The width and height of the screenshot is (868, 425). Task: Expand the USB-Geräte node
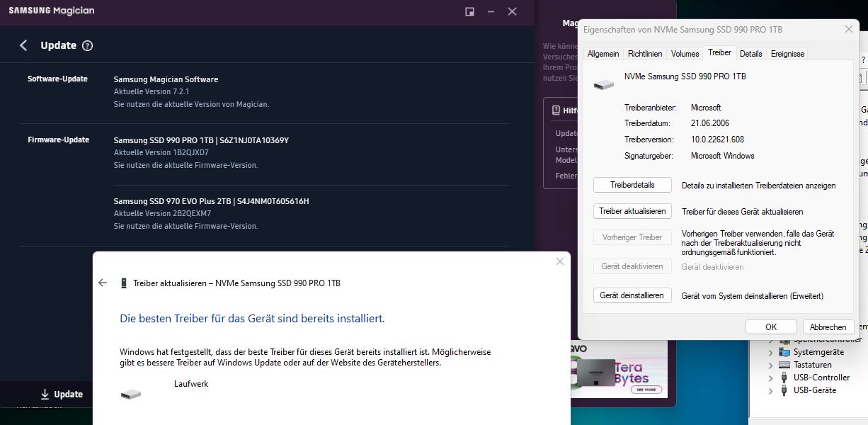(771, 390)
